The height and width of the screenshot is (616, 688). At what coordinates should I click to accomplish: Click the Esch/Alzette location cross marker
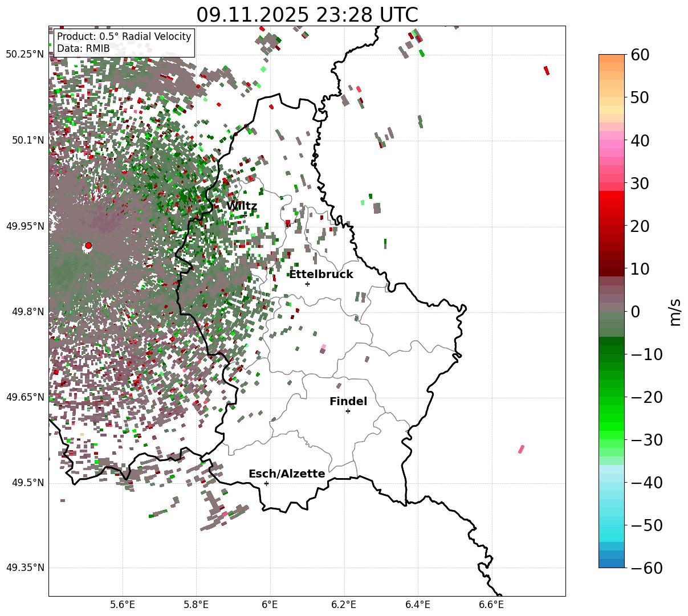coord(266,483)
